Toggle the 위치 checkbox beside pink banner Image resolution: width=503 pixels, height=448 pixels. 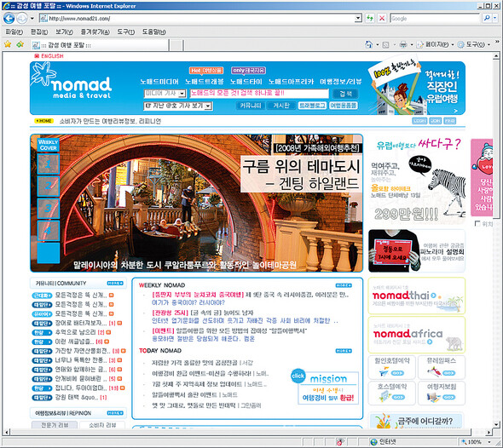(x=477, y=223)
